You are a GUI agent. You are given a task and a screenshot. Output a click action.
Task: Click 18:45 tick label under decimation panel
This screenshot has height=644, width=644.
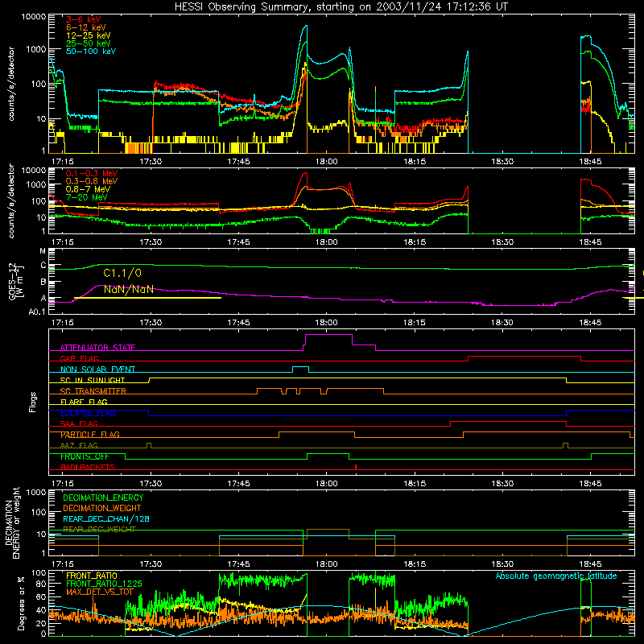click(x=590, y=564)
